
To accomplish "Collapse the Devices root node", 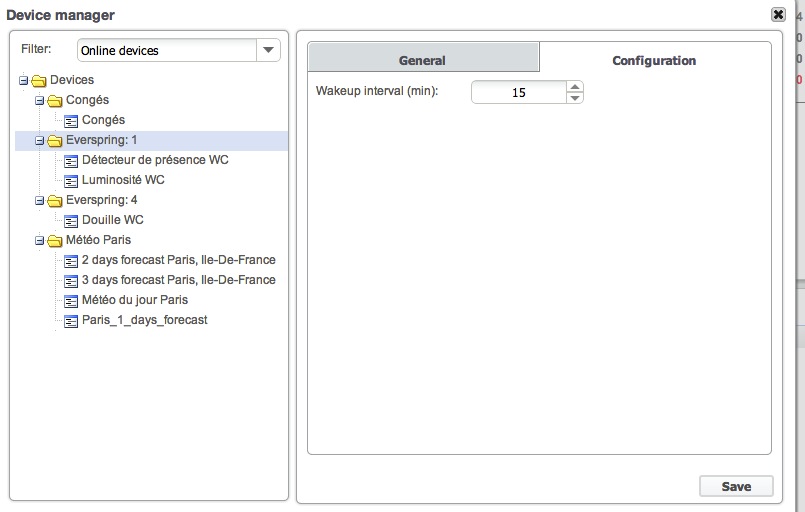I will point(24,80).
